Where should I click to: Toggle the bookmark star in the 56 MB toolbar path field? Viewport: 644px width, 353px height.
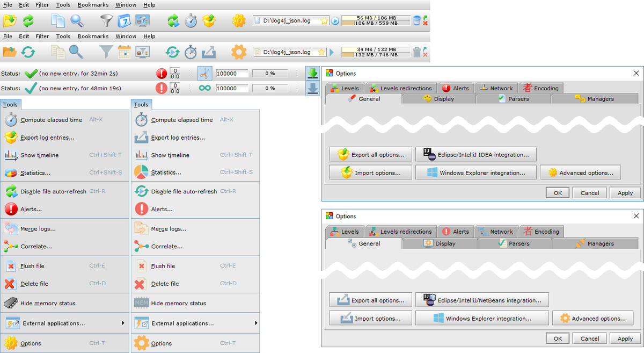324,21
